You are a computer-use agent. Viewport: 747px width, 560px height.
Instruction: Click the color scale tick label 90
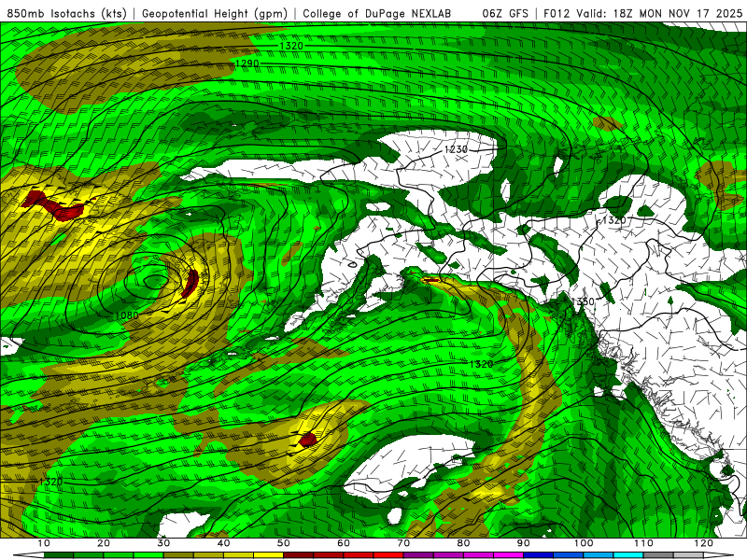tap(524, 543)
